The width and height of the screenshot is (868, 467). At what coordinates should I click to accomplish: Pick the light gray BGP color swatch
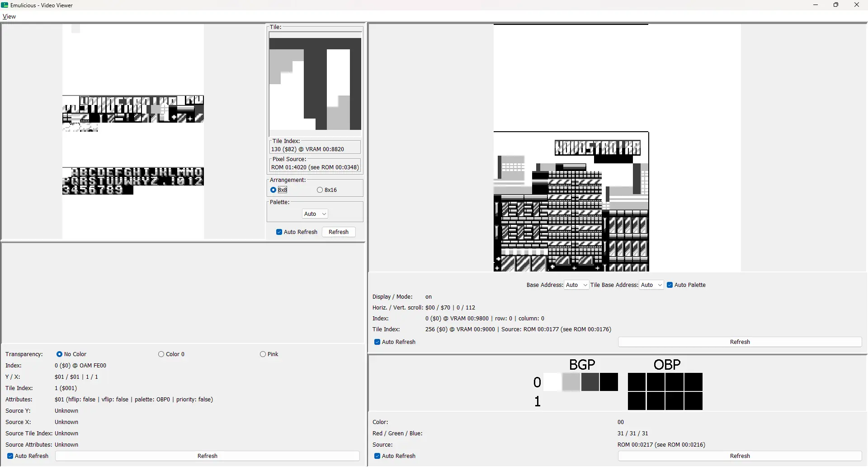pos(571,382)
